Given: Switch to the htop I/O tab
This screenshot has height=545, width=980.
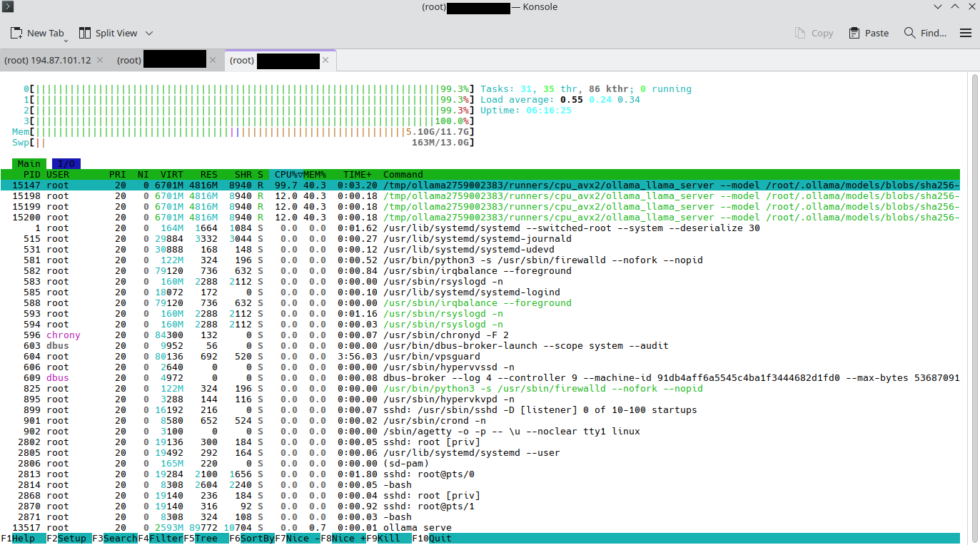Looking at the screenshot, I should [66, 164].
